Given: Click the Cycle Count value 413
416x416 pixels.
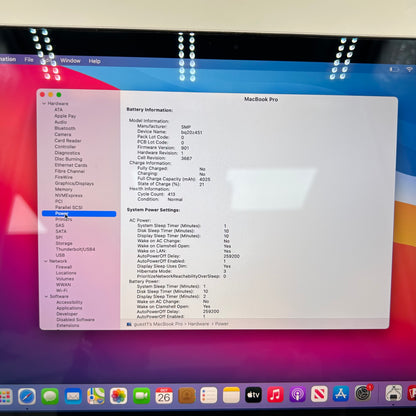Looking at the screenshot, I should click(171, 194).
